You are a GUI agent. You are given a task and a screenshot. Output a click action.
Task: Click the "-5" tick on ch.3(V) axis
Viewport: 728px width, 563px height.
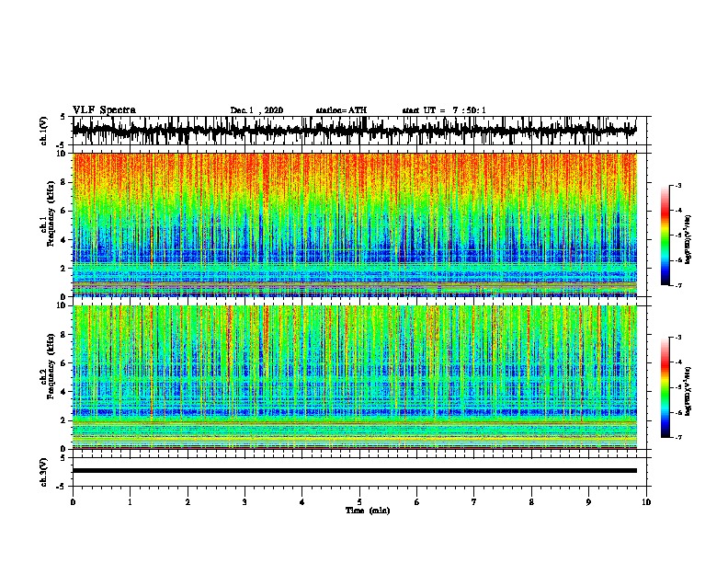coord(62,487)
